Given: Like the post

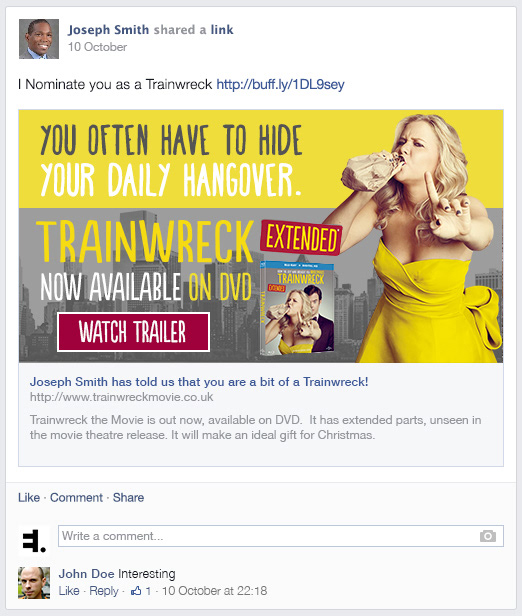Looking at the screenshot, I should [29, 497].
